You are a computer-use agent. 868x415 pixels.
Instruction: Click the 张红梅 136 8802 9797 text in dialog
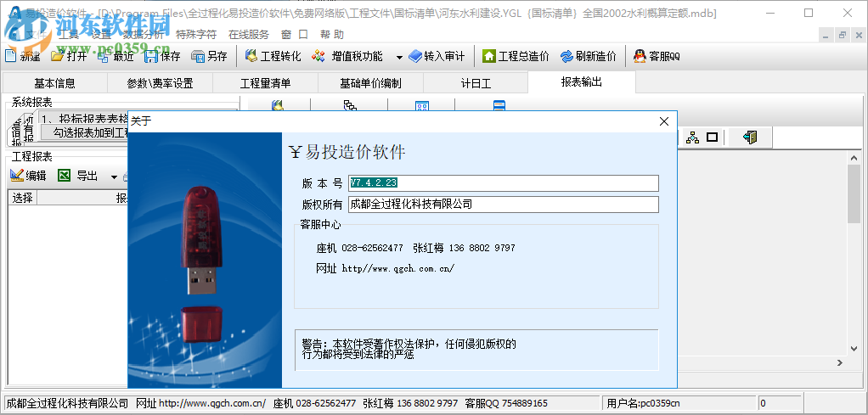click(x=464, y=248)
